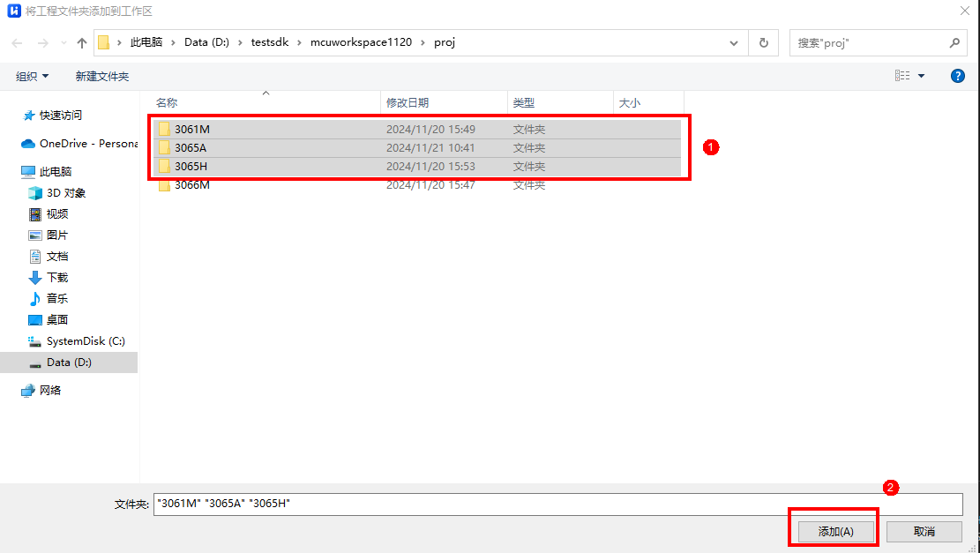Click the Up one level arrow icon
Screen dimensions: 980x553
(x=82, y=43)
